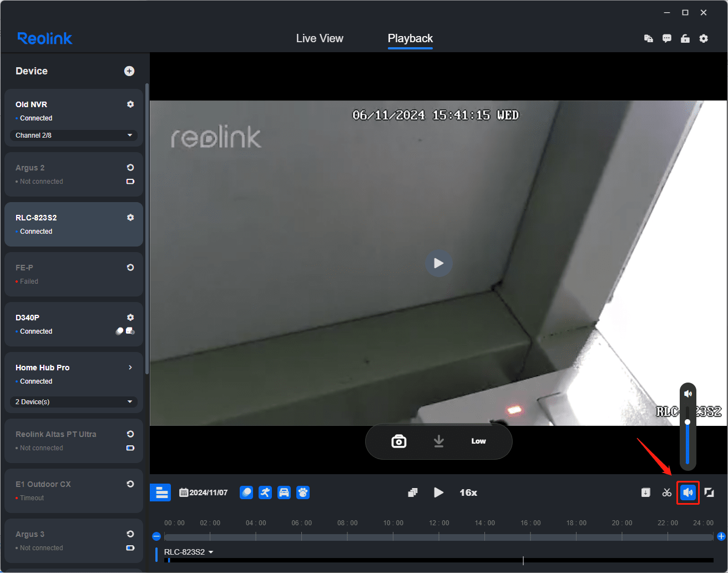Viewport: 728px width, 573px height.
Task: Select the FE-P device card
Action: pyautogui.click(x=74, y=274)
